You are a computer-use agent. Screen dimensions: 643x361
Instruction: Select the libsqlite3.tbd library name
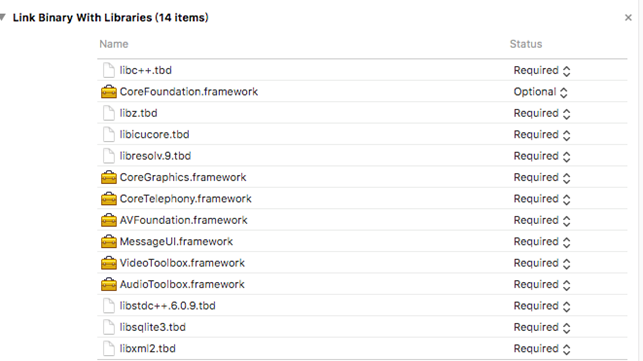pyautogui.click(x=153, y=327)
